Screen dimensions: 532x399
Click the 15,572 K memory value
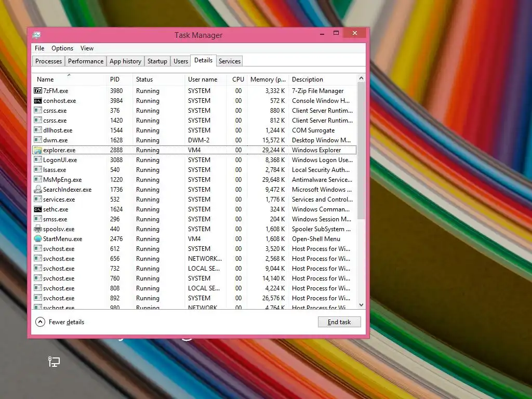(273, 140)
